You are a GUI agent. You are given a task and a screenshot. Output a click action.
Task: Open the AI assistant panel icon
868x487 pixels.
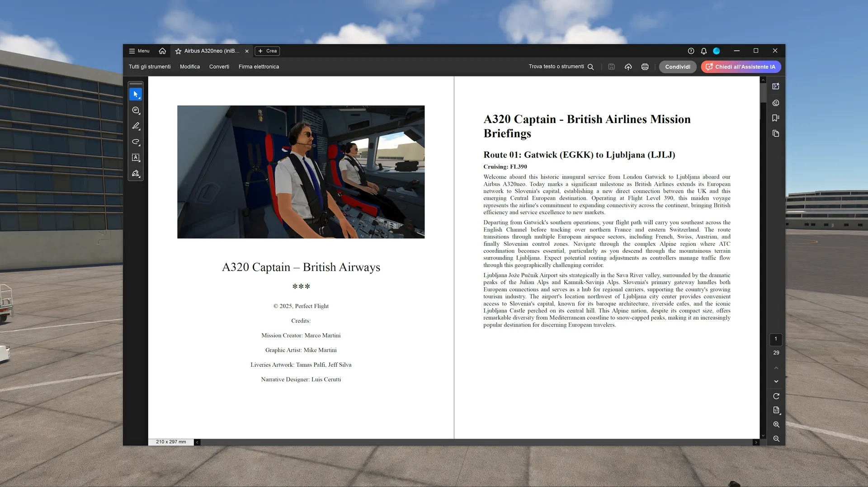click(776, 86)
